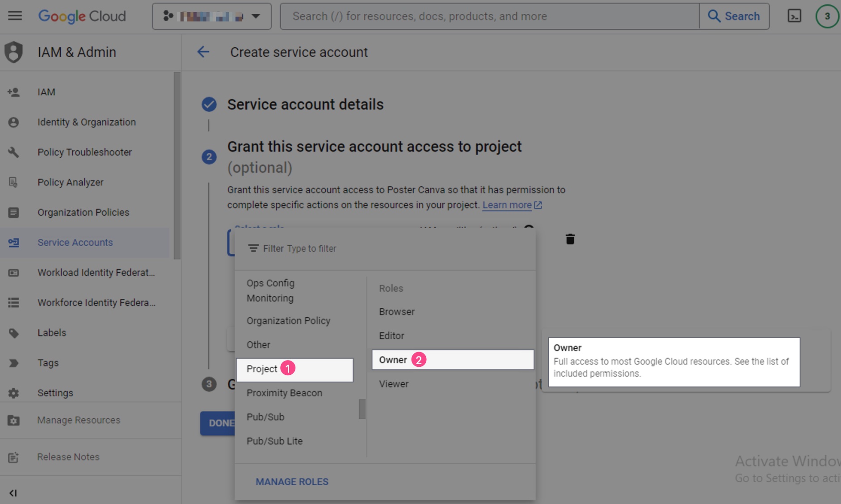841x504 pixels.
Task: Delete the role using the trash icon
Action: [570, 239]
